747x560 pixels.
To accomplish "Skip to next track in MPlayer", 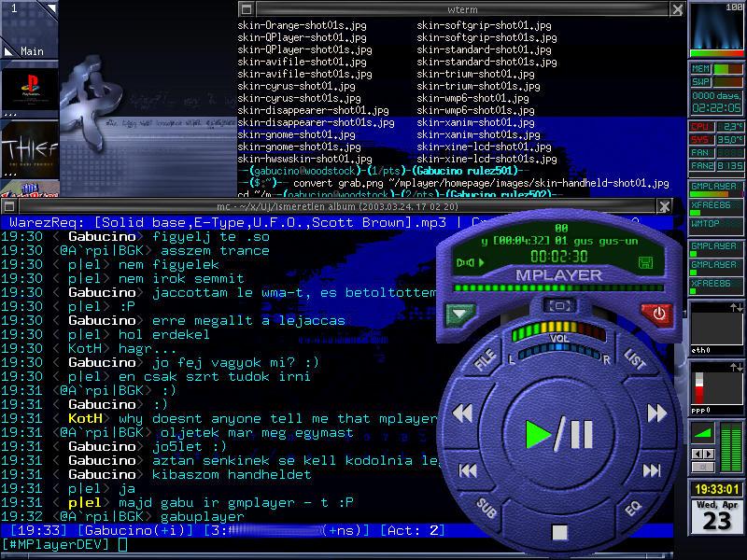I will [651, 471].
